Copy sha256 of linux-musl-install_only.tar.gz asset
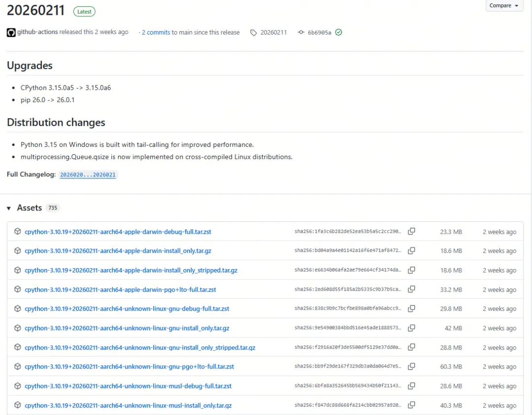This screenshot has width=532, height=415. [411, 405]
